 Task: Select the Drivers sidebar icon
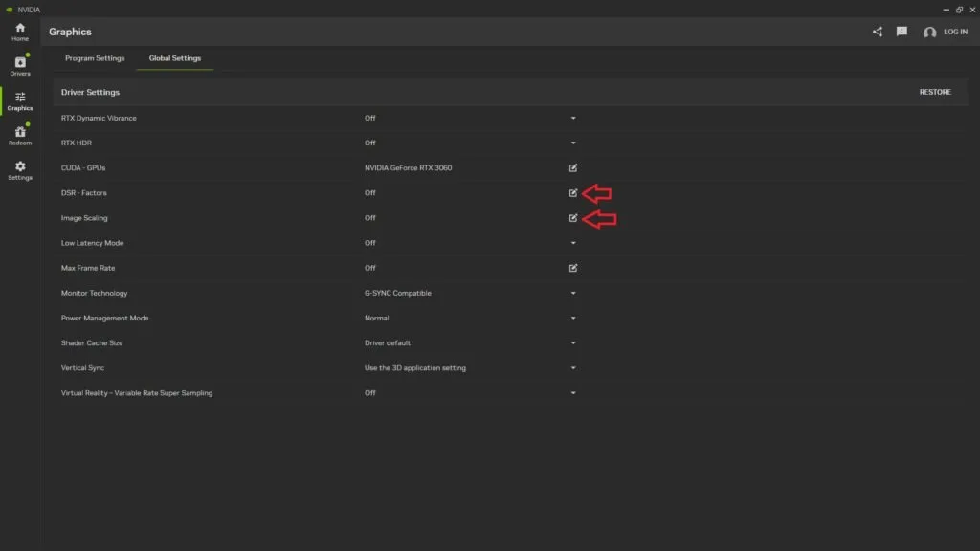pyautogui.click(x=19, y=67)
